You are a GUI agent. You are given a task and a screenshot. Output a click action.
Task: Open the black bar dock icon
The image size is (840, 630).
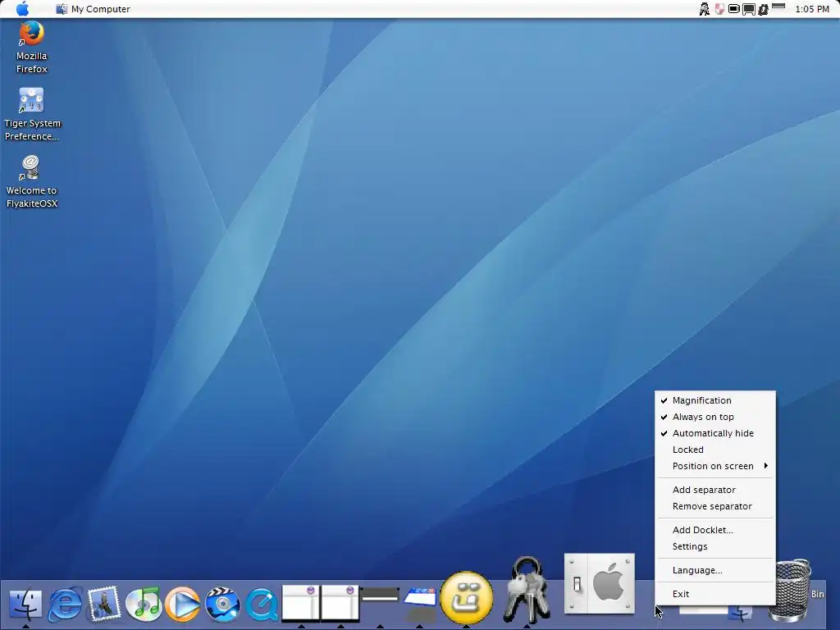point(380,595)
